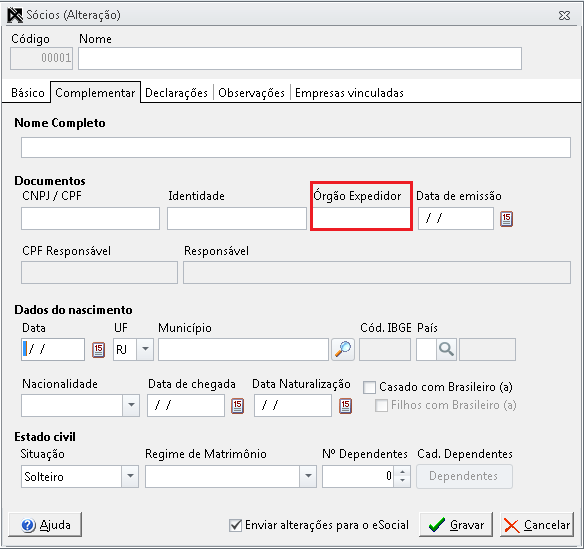
Task: Check Casado com Brasileiro (a)
Action: 369,387
